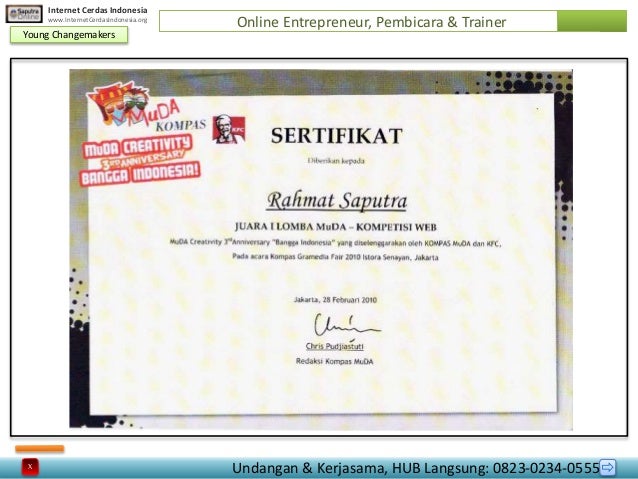Click the JUARA I LOMBA MuDA text
Image resolution: width=638 pixels, height=479 pixels.
(336, 227)
